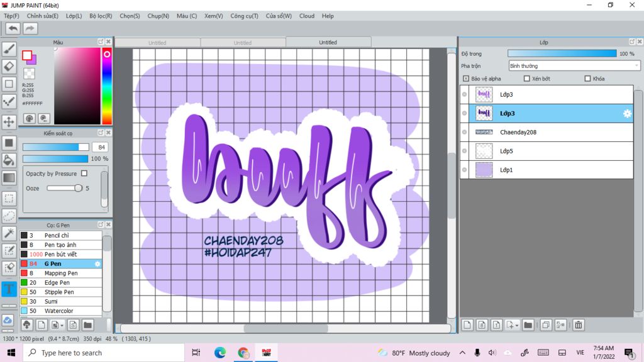Pick the Gradient tool

[x=9, y=178]
